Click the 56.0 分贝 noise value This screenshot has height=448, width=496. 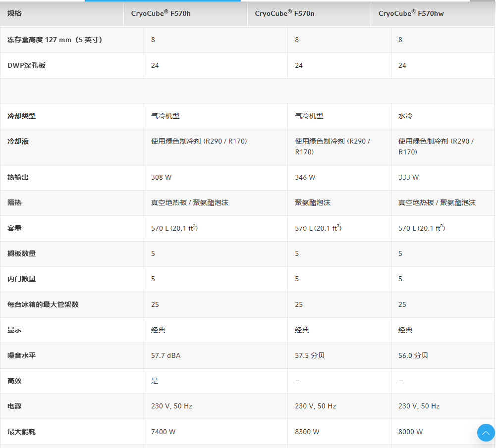(413, 355)
